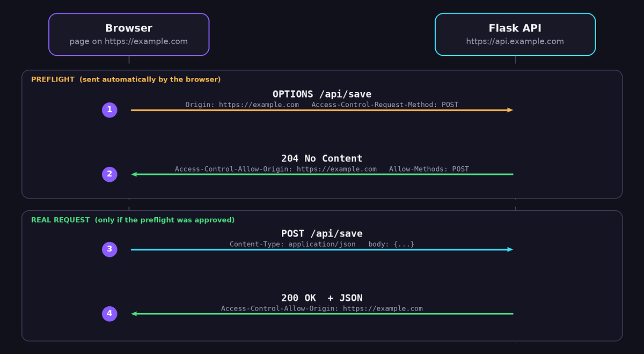This screenshot has width=644, height=354.
Task: Click "Origin: https://example.com" header text
Action: click(x=242, y=105)
